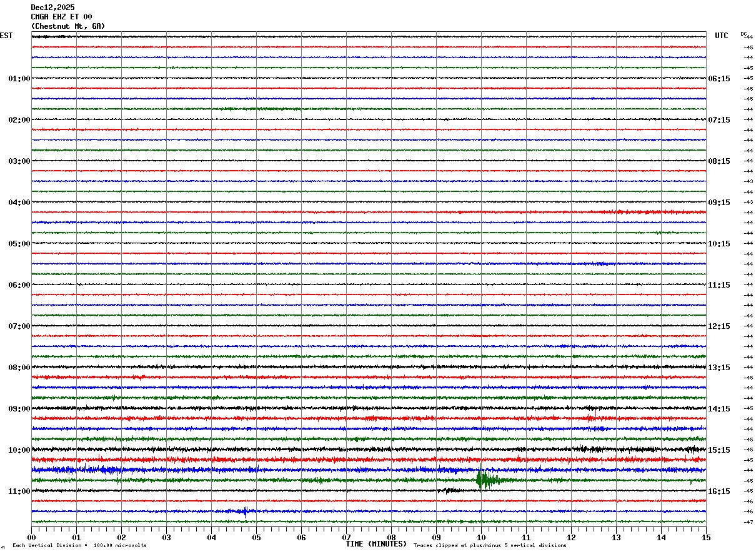Click minute tick 04 on time axis
This screenshot has height=554, width=756.
[x=211, y=537]
